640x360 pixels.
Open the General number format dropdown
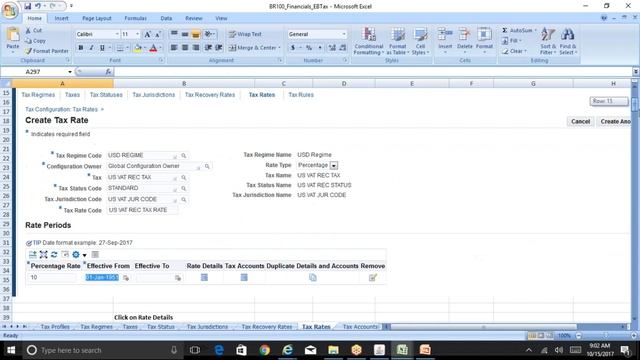344,34
